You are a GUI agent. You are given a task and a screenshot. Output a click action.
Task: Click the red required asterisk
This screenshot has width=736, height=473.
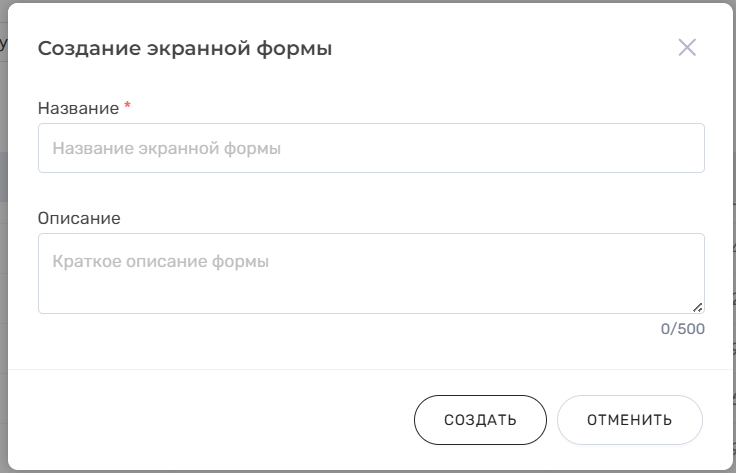tap(128, 106)
